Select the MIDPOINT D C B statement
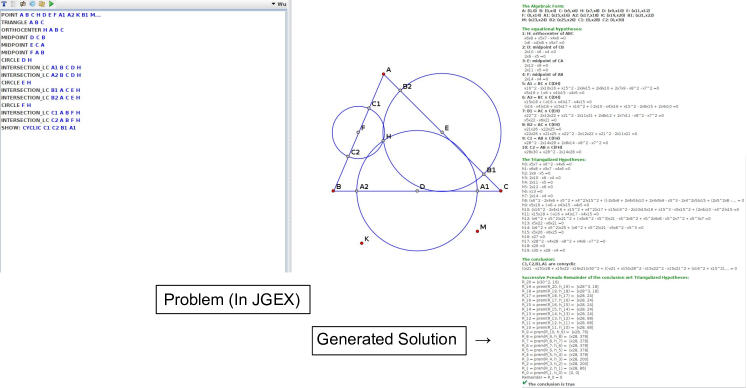 [23, 38]
